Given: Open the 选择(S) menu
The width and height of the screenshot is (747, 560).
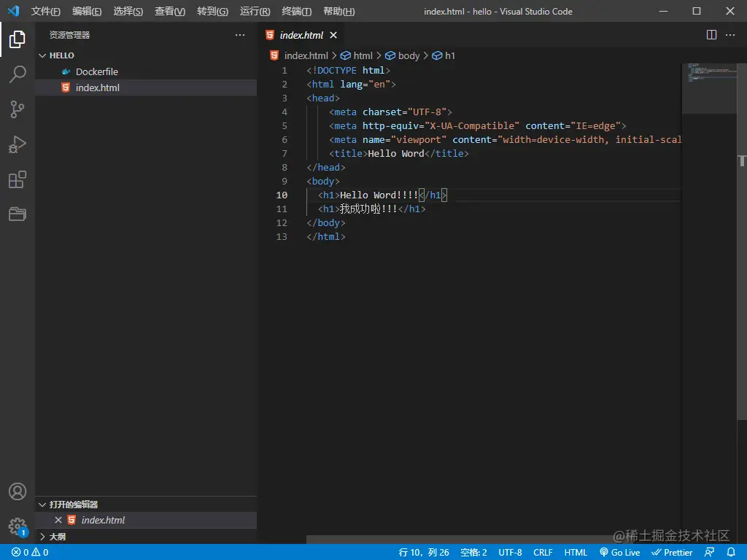Looking at the screenshot, I should 128,12.
